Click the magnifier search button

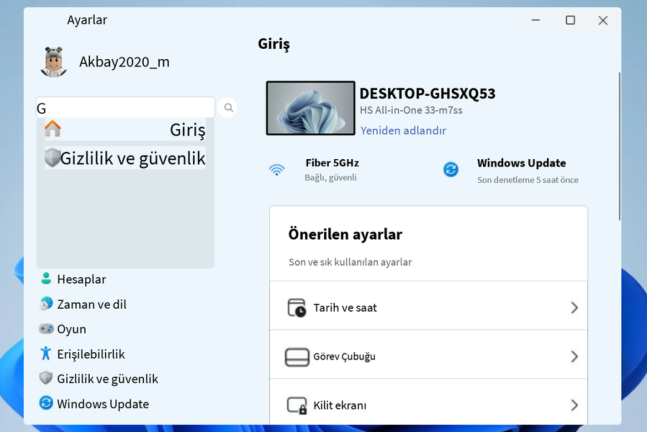click(x=228, y=108)
